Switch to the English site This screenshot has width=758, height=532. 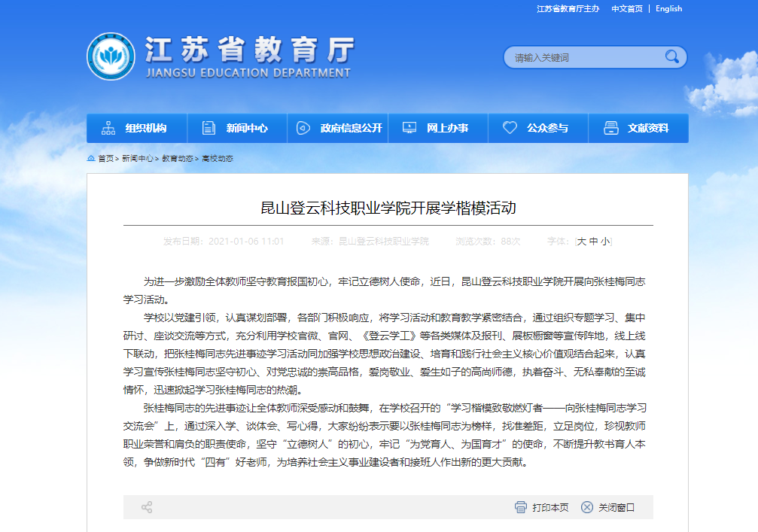click(668, 9)
